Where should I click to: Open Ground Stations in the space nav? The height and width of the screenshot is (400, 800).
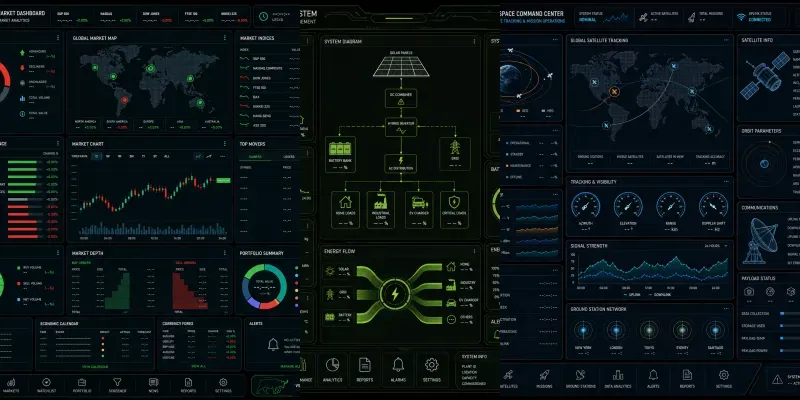[x=581, y=380]
